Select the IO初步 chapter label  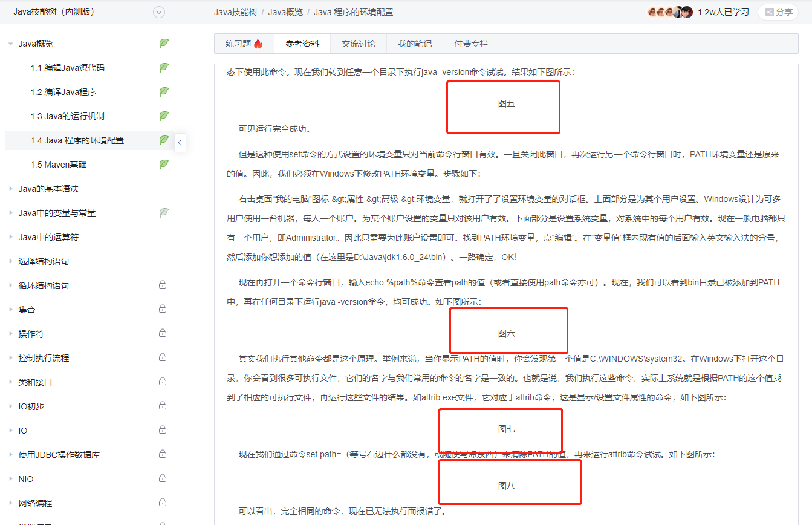31,406
